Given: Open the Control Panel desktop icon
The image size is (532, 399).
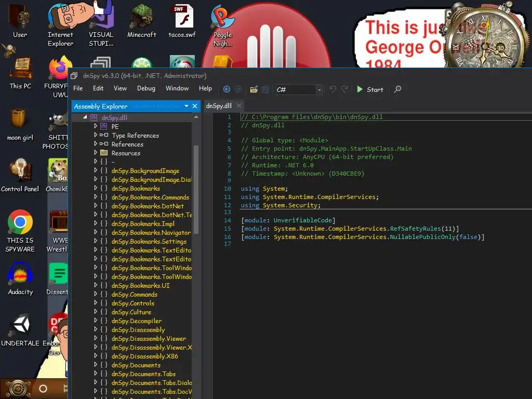Looking at the screenshot, I should (20, 175).
